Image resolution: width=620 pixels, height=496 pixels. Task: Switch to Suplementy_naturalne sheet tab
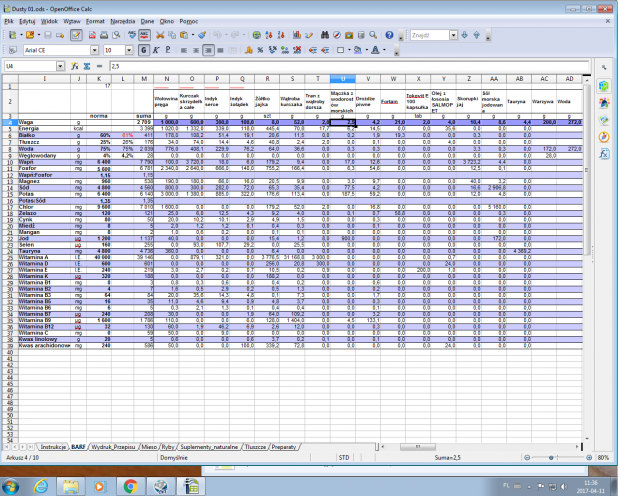pos(209,447)
